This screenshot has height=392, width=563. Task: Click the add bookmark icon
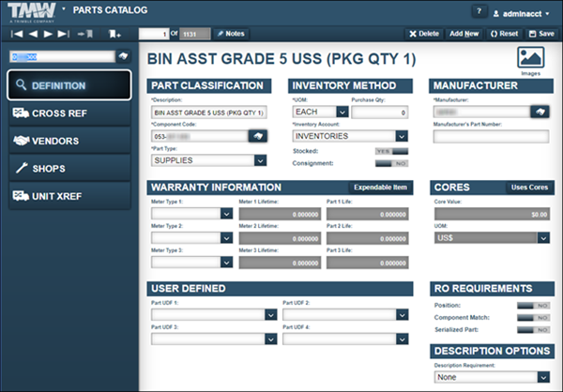pos(114,34)
